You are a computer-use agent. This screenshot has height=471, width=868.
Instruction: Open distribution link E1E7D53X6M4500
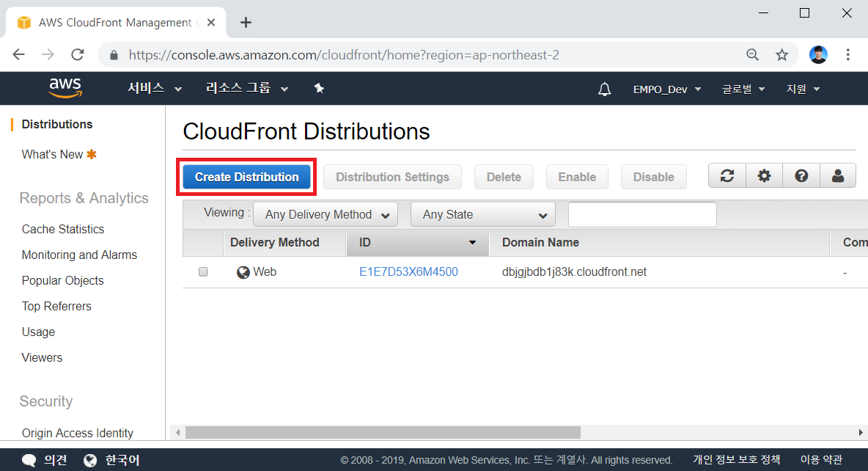pyautogui.click(x=408, y=272)
